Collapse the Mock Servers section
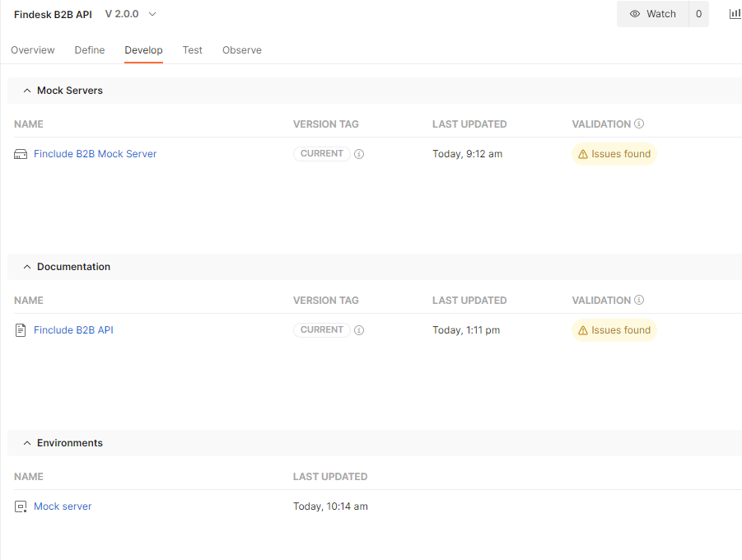742x560 pixels. 27,91
